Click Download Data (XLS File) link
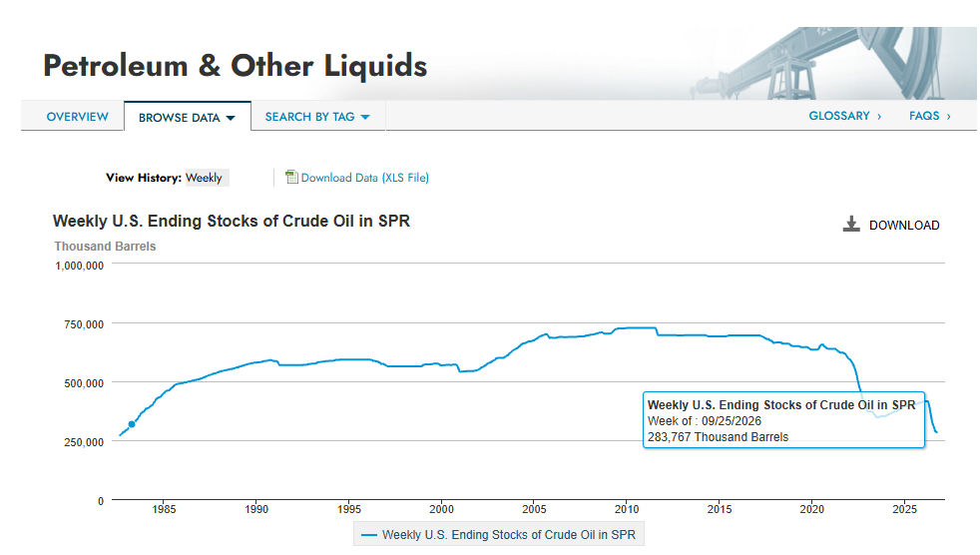The height and width of the screenshot is (555, 980). (365, 178)
